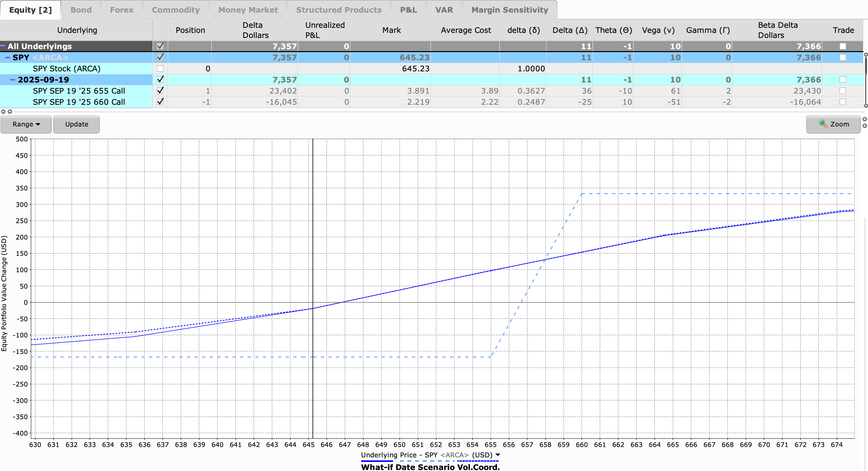This screenshot has width=868, height=471.
Task: Uncheck the SPY 660 Call position checkbox
Action: (x=160, y=102)
